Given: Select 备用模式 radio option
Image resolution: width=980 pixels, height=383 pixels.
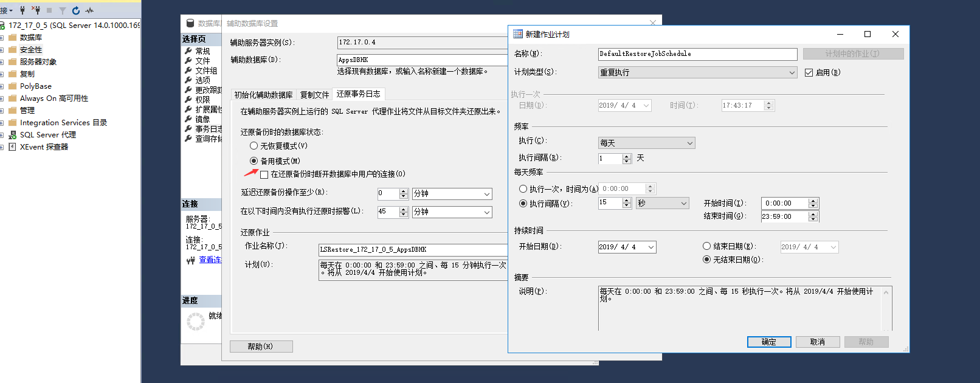Looking at the screenshot, I should point(254,161).
